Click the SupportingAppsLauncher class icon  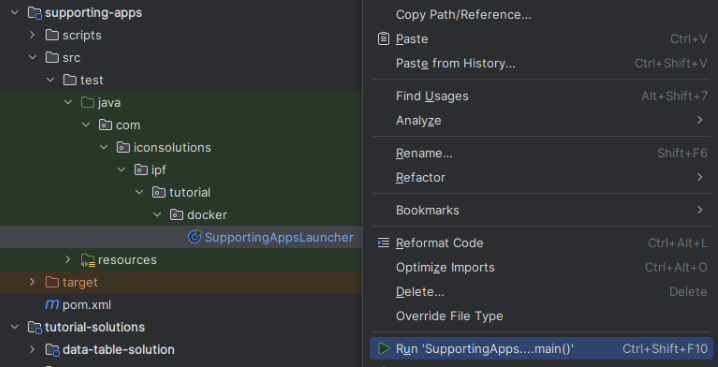195,237
